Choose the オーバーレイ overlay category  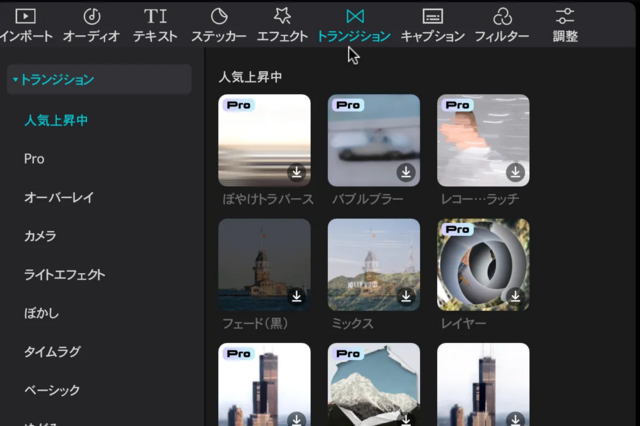coord(59,197)
